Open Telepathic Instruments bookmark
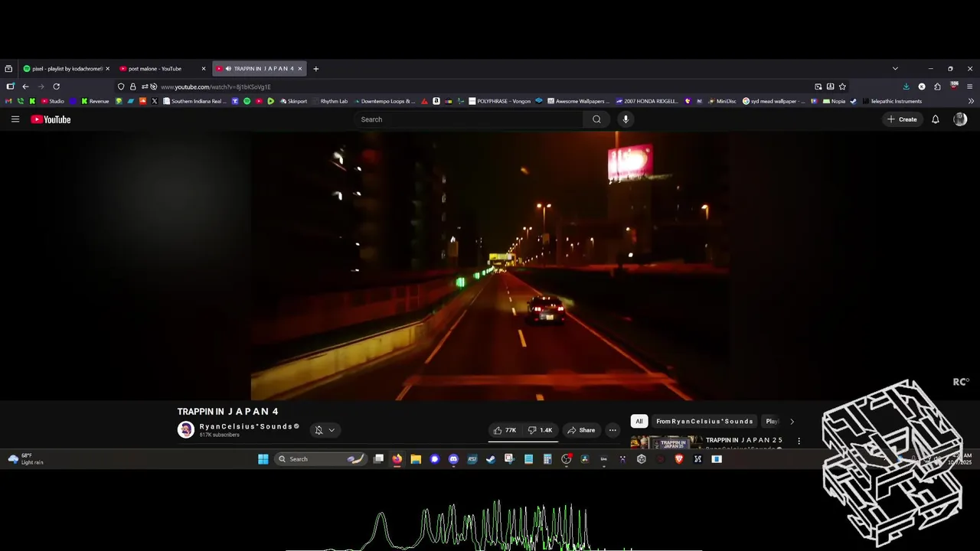The image size is (980, 551). tap(892, 101)
